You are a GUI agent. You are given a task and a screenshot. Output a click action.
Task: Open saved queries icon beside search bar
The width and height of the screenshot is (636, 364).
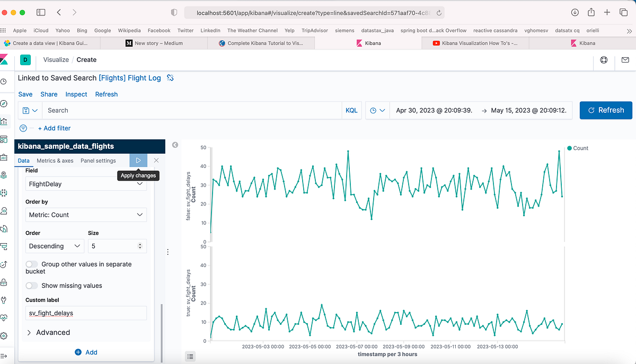(30, 110)
